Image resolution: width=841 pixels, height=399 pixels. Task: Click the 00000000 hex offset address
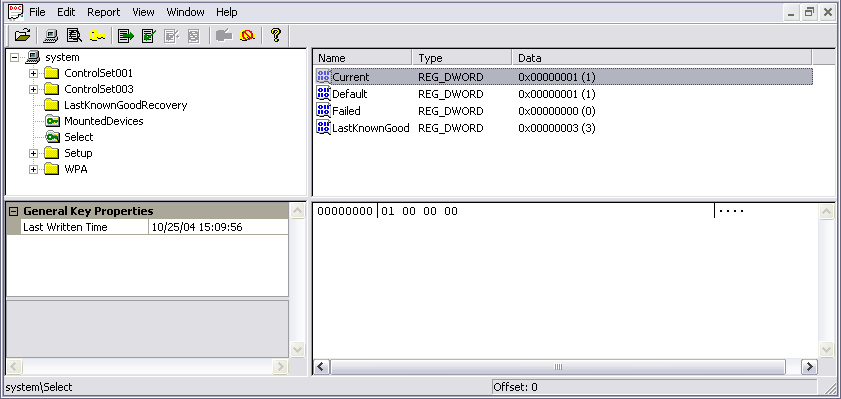[345, 211]
